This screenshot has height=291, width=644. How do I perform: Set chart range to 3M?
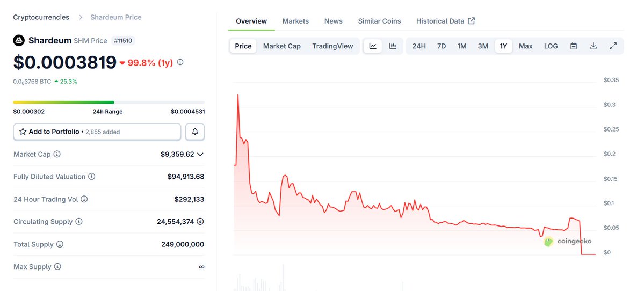pyautogui.click(x=483, y=46)
